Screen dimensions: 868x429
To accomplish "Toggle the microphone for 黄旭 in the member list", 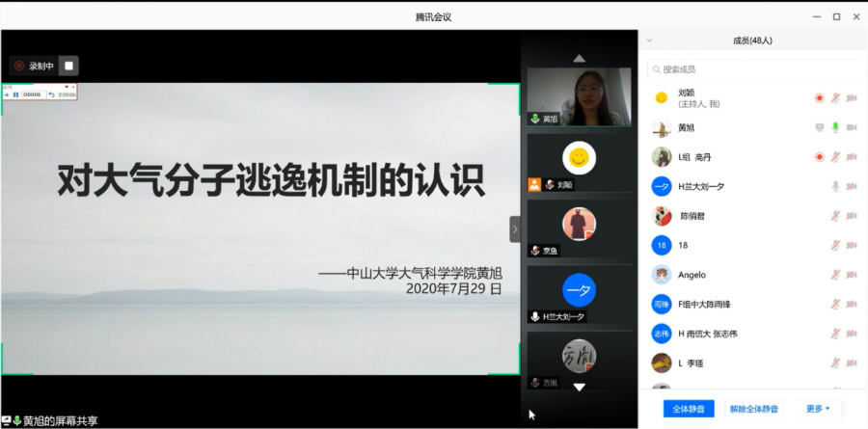I will (x=836, y=127).
